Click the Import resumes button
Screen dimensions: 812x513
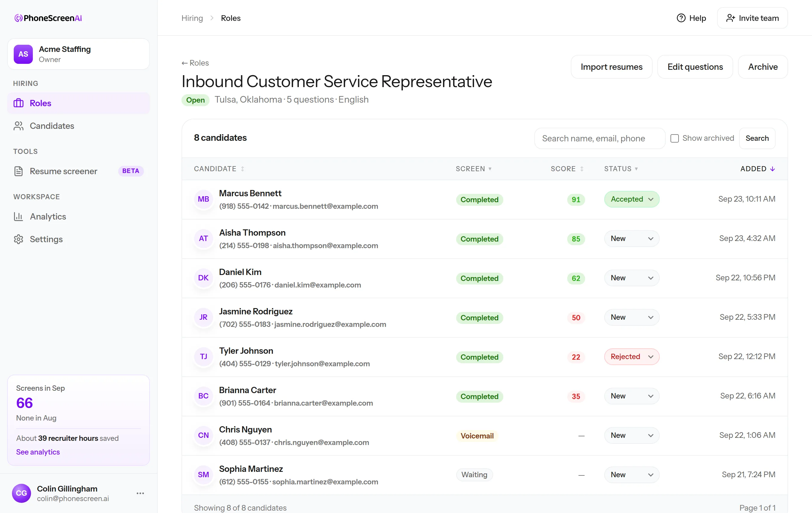pos(611,67)
